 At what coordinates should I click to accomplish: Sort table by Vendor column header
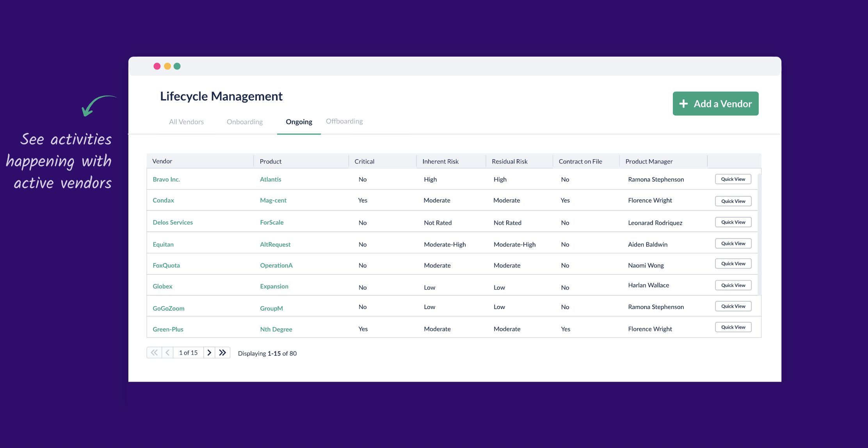162,161
